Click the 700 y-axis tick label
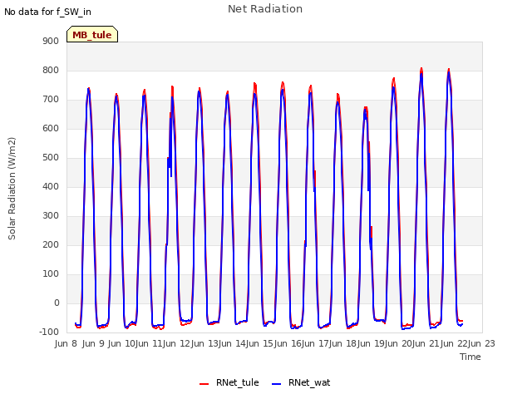 click(51, 100)
